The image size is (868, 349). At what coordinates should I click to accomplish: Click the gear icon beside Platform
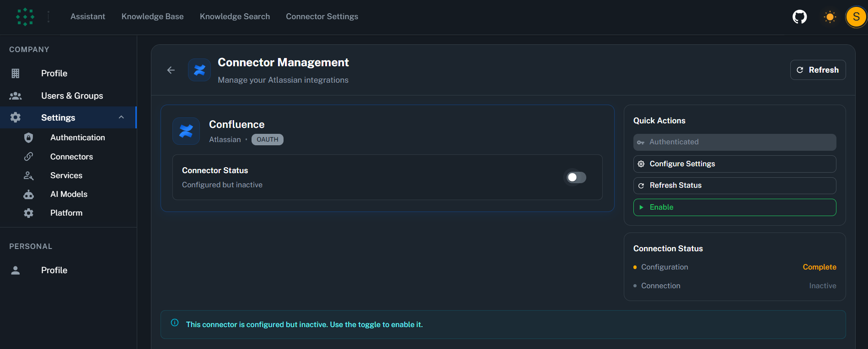point(28,213)
